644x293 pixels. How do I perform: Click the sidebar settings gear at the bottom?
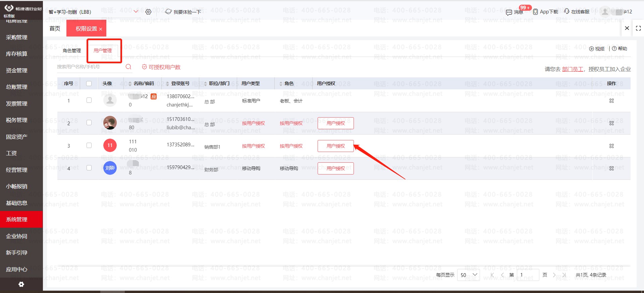(x=21, y=284)
